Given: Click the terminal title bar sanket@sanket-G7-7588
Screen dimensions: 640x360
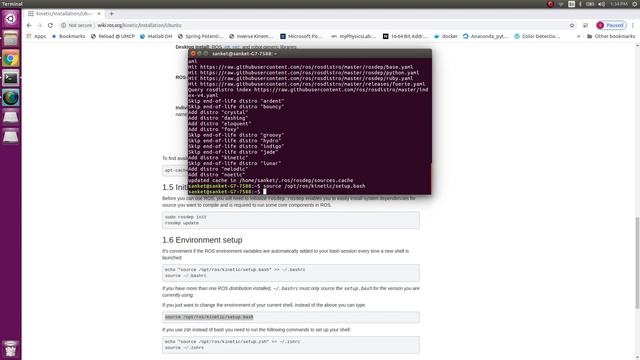Looking at the screenshot, I should [309, 53].
